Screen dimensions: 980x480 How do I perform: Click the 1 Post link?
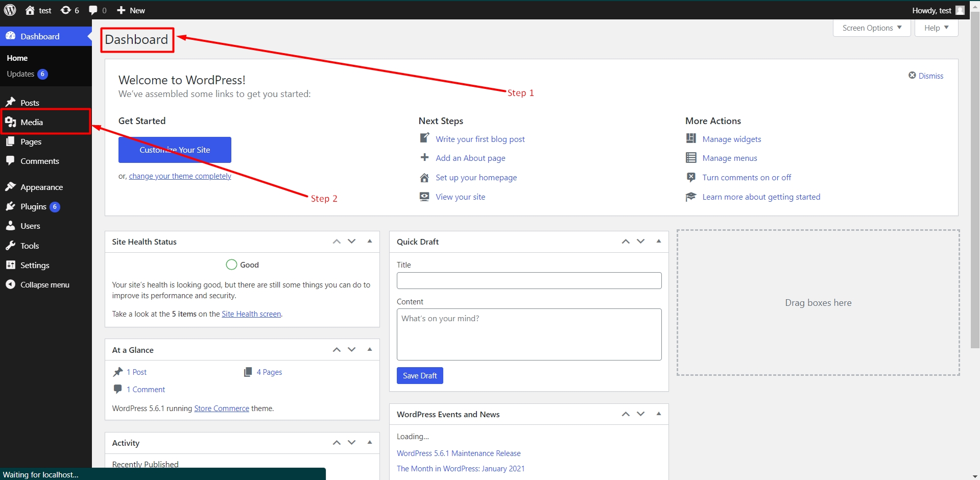pyautogui.click(x=136, y=372)
